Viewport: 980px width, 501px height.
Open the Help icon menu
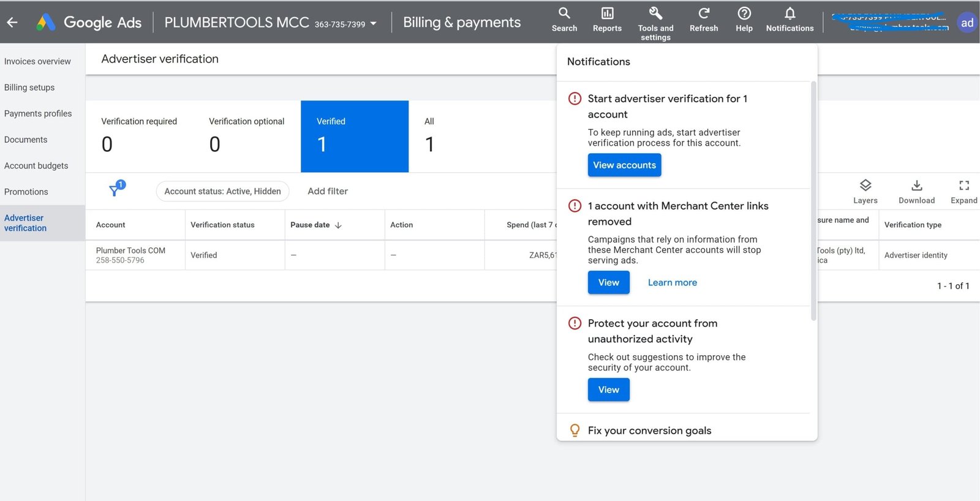(744, 20)
